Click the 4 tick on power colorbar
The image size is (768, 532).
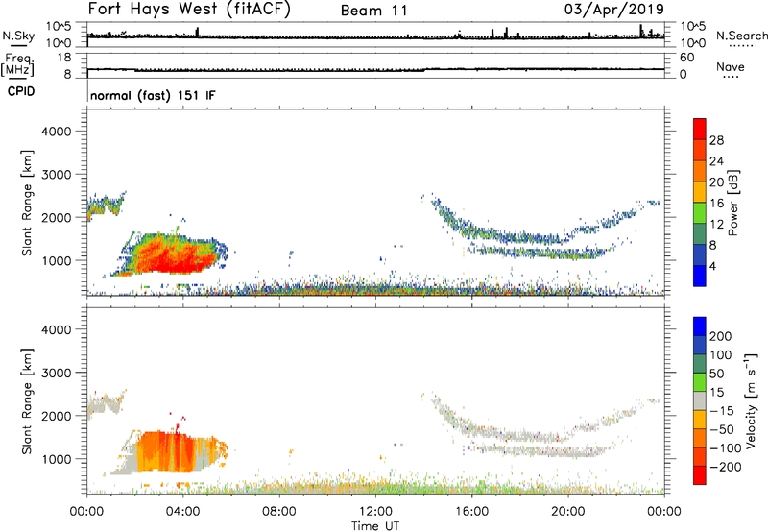[712, 266]
